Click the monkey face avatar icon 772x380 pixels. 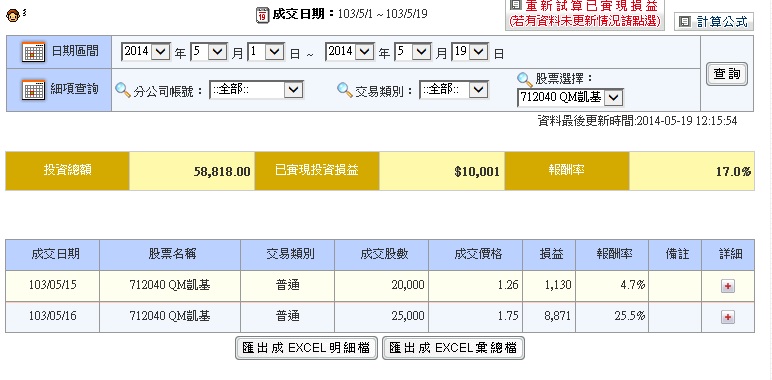[13, 16]
